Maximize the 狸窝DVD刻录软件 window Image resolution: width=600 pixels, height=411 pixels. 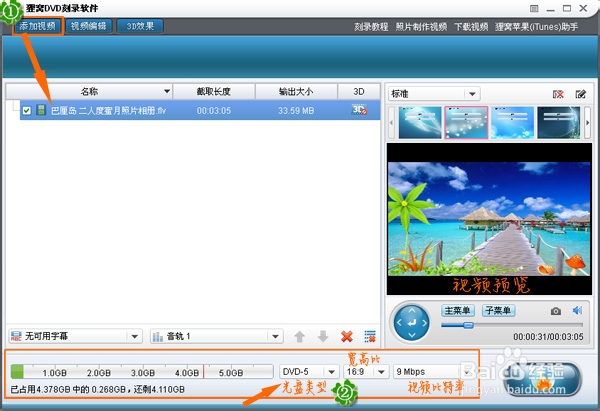(567, 8)
